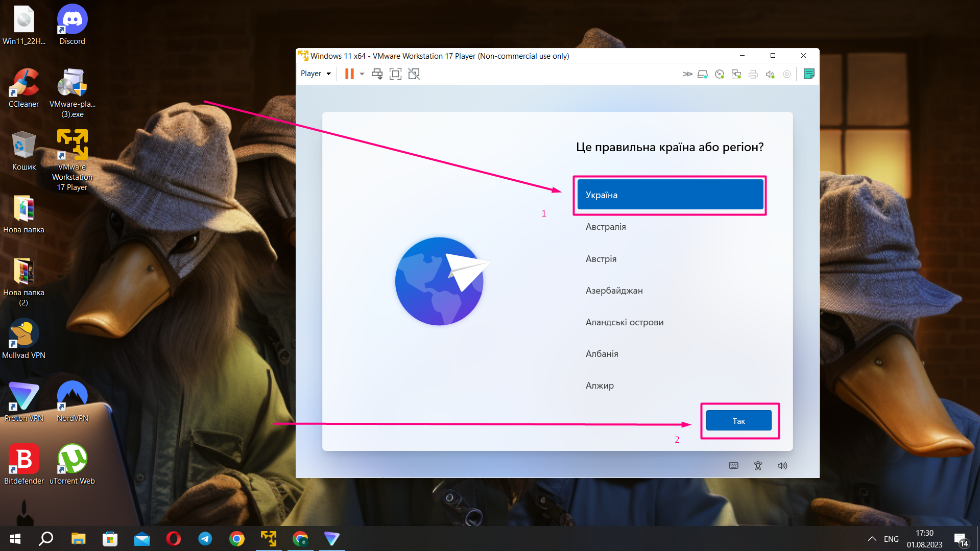Send Ctrl+Alt+Del to the VM
This screenshot has width=980, height=551.
(x=377, y=74)
